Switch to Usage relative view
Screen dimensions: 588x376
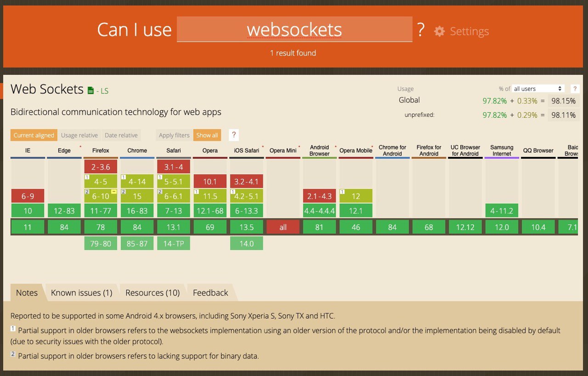79,135
